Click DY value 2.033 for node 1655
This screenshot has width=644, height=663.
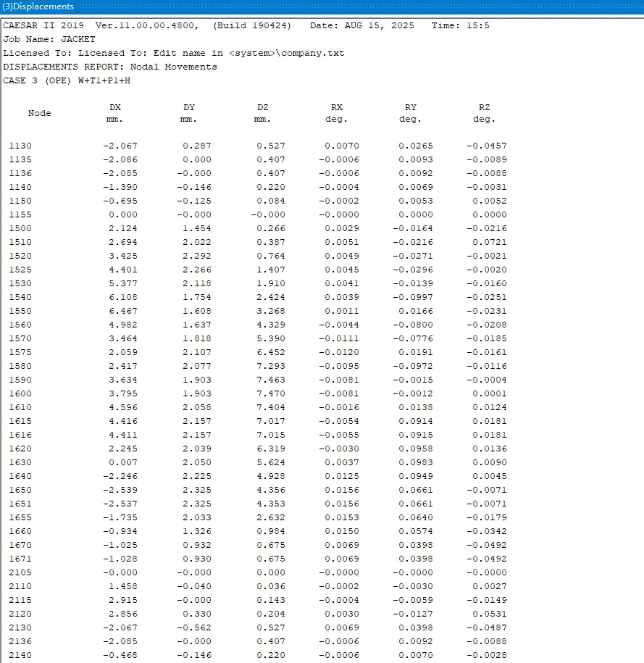point(196,517)
